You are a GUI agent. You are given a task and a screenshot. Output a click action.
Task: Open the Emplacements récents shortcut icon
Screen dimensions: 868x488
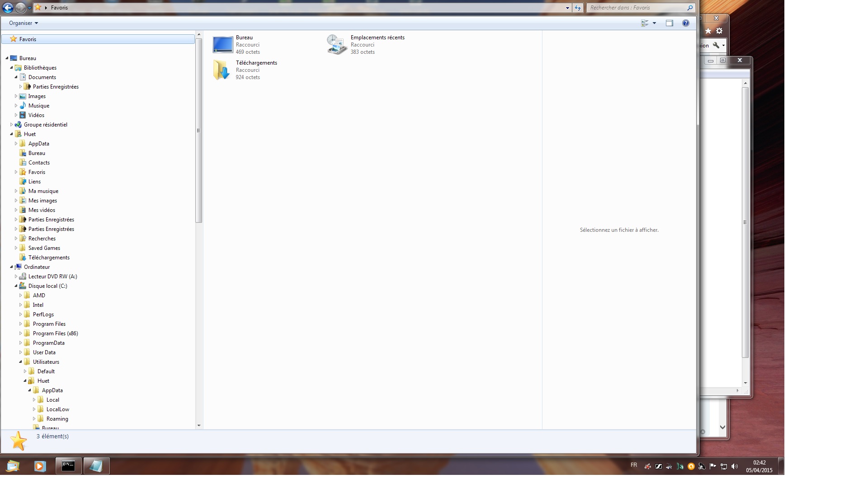pyautogui.click(x=337, y=45)
